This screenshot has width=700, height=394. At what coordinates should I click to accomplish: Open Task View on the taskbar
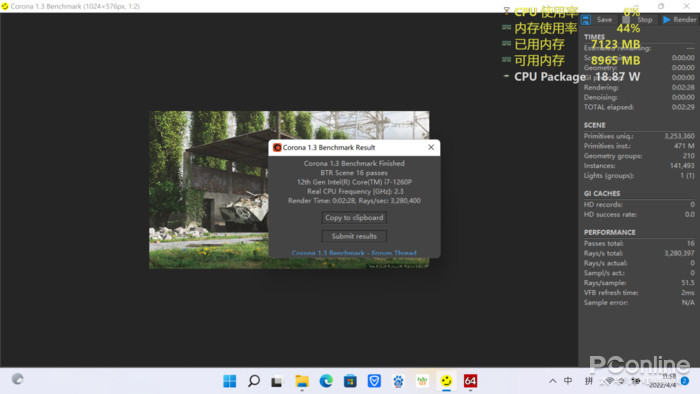tap(277, 381)
